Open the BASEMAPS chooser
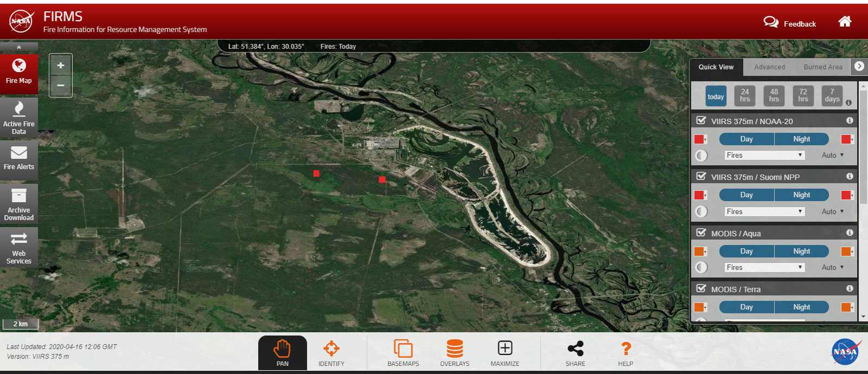 coord(403,353)
